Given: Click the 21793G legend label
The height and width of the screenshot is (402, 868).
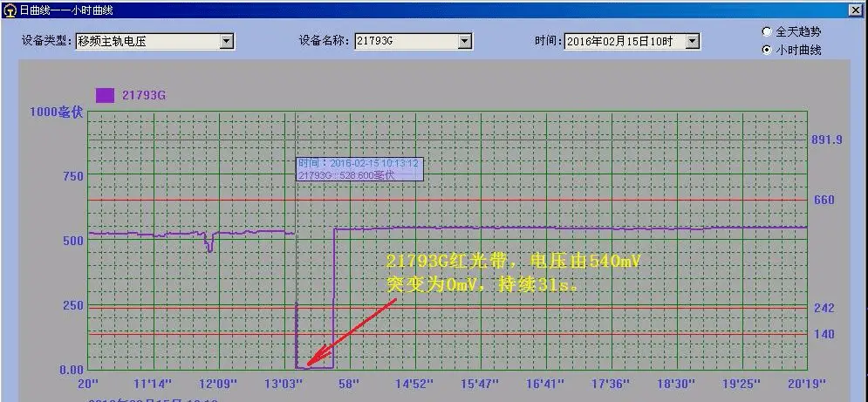Looking at the screenshot, I should 144,95.
